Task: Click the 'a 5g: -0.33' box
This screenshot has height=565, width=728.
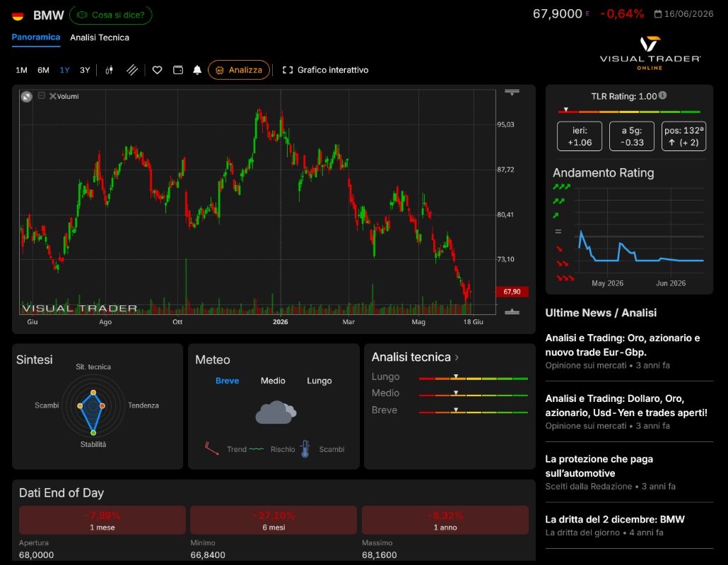Action: click(632, 136)
